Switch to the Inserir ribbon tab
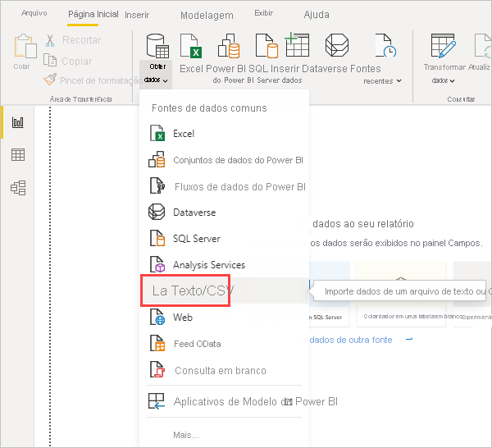Image resolution: width=492 pixels, height=448 pixels. point(137,15)
